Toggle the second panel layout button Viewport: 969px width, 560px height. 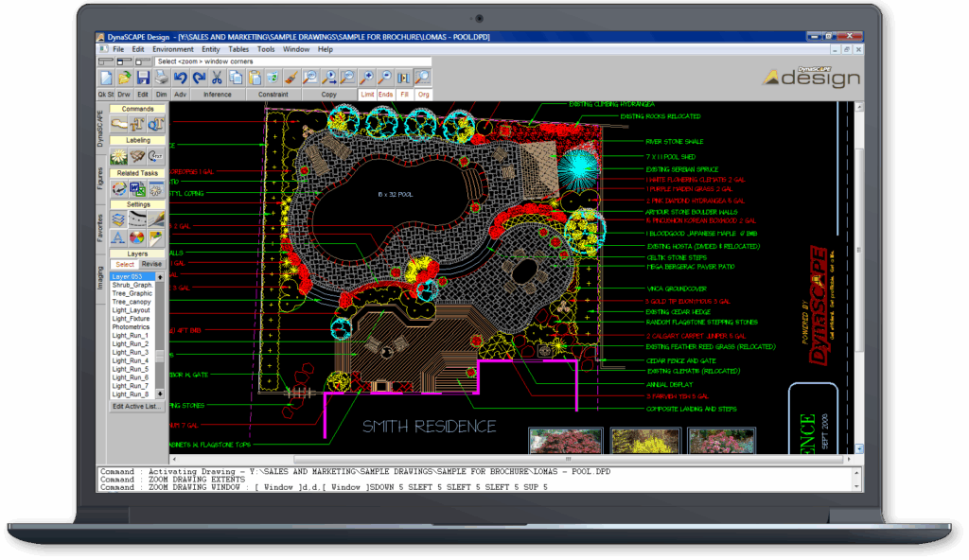click(125, 61)
